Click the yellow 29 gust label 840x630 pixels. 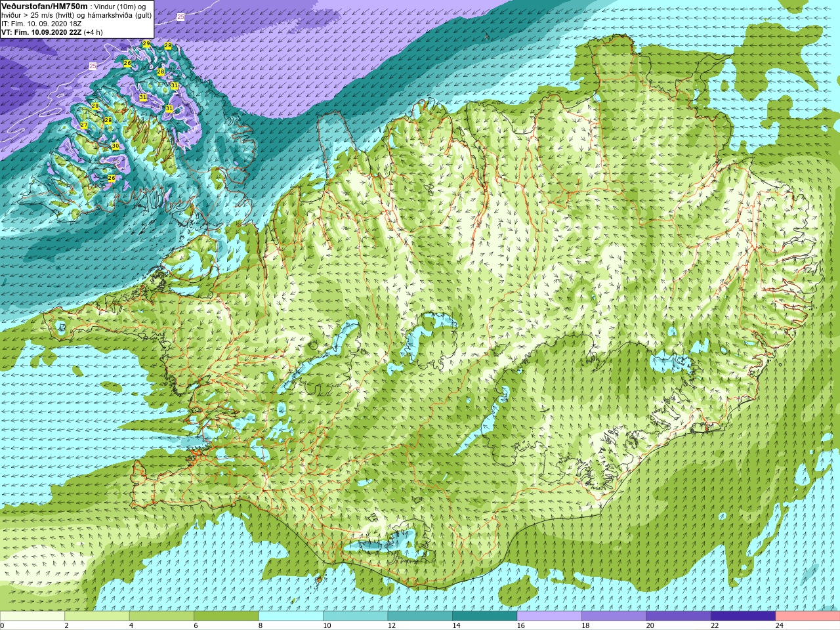pos(146,44)
